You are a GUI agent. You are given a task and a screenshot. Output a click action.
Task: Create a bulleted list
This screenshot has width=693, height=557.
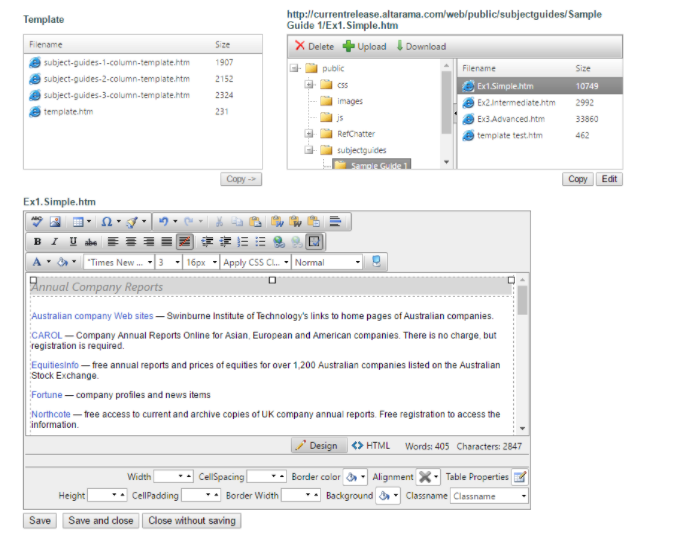260,242
